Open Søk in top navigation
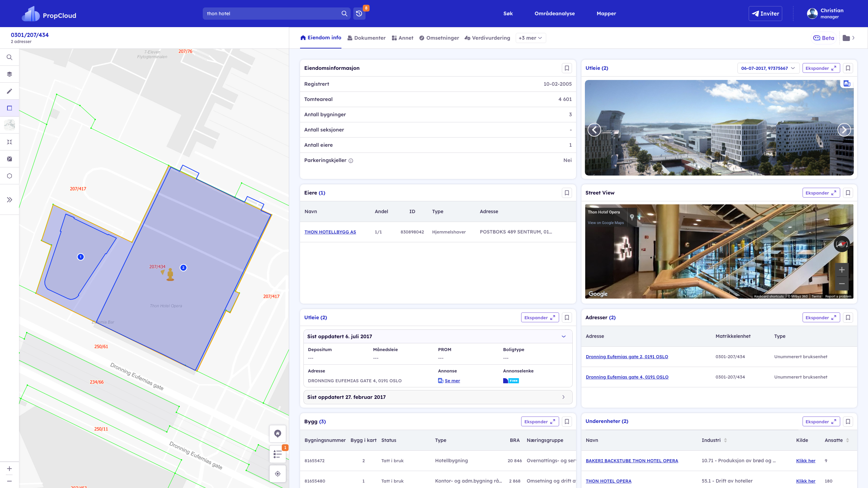This screenshot has width=868, height=488. [508, 14]
